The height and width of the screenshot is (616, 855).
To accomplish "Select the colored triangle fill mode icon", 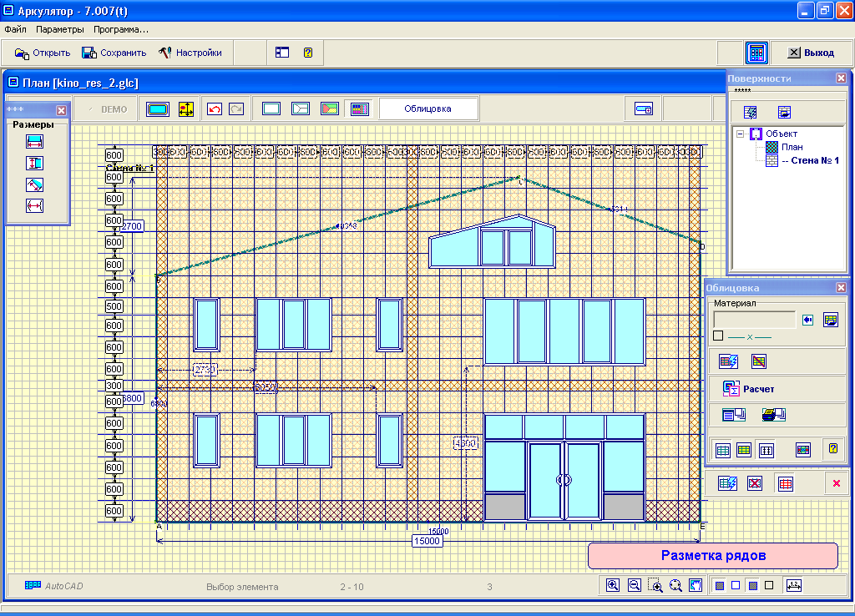I will point(330,109).
